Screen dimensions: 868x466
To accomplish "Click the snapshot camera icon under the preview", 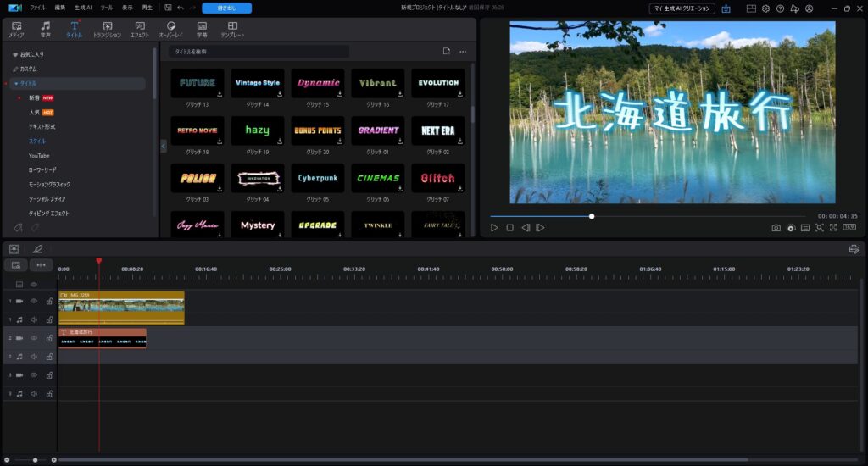I will (776, 228).
